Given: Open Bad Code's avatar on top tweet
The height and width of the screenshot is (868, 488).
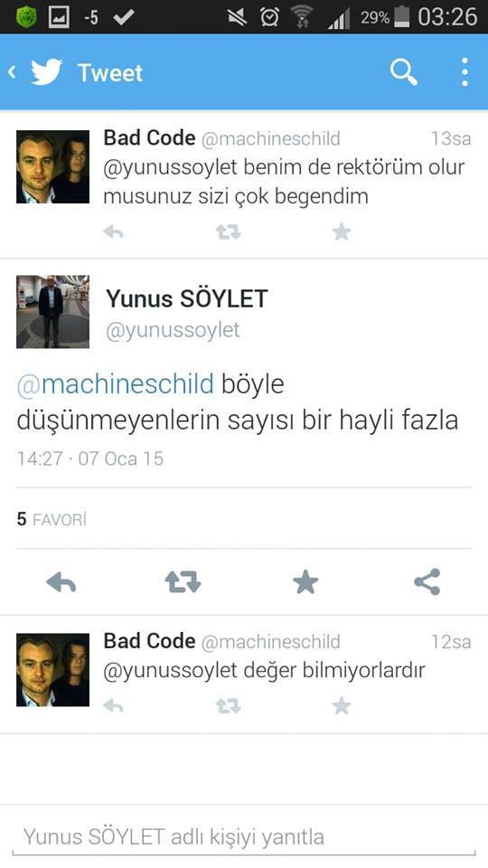Looking at the screenshot, I should pos(52,166).
